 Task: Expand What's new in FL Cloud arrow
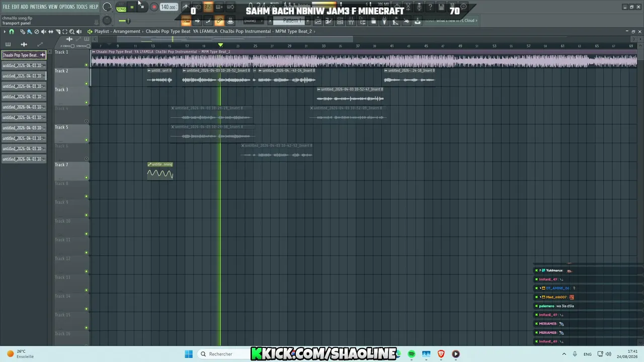(x=476, y=21)
